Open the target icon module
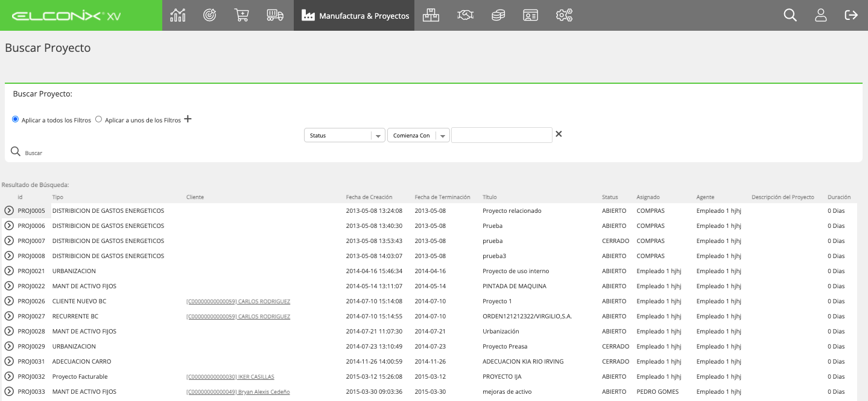The width and height of the screenshot is (868, 401). click(x=210, y=15)
